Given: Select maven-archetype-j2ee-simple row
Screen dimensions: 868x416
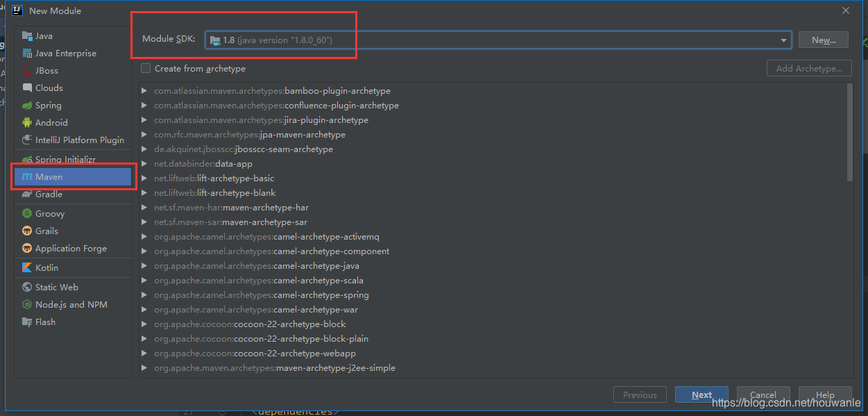Looking at the screenshot, I should [493, 368].
